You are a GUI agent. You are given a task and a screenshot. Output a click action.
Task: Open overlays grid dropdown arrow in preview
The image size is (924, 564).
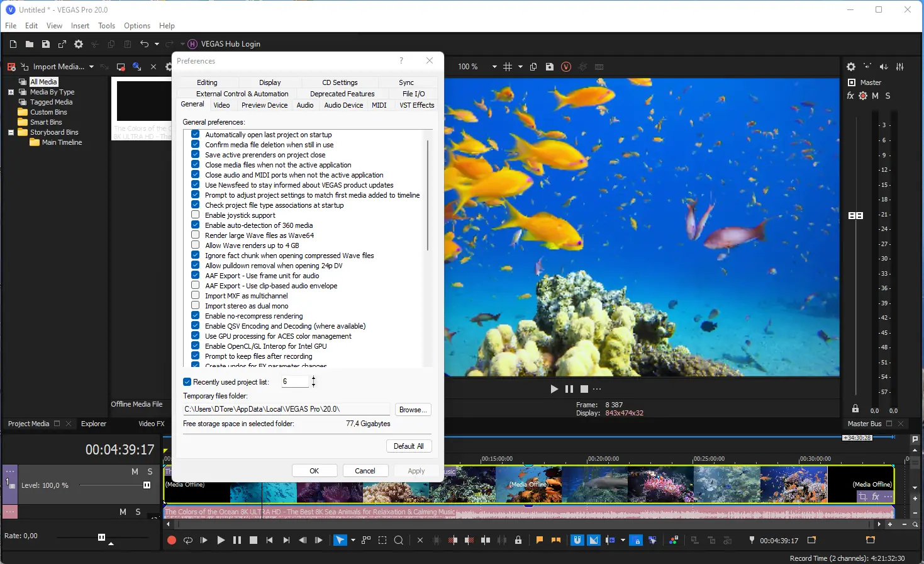tap(520, 67)
